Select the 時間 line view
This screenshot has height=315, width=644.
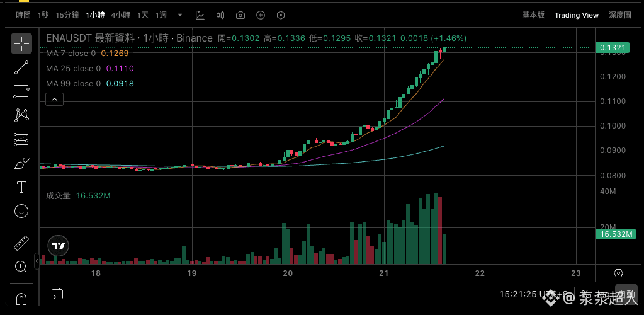pos(23,15)
